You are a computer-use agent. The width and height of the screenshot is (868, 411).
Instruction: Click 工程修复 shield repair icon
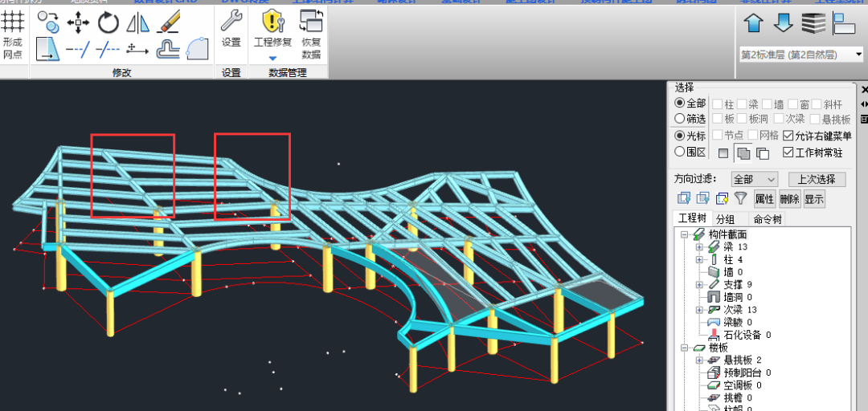(273, 22)
